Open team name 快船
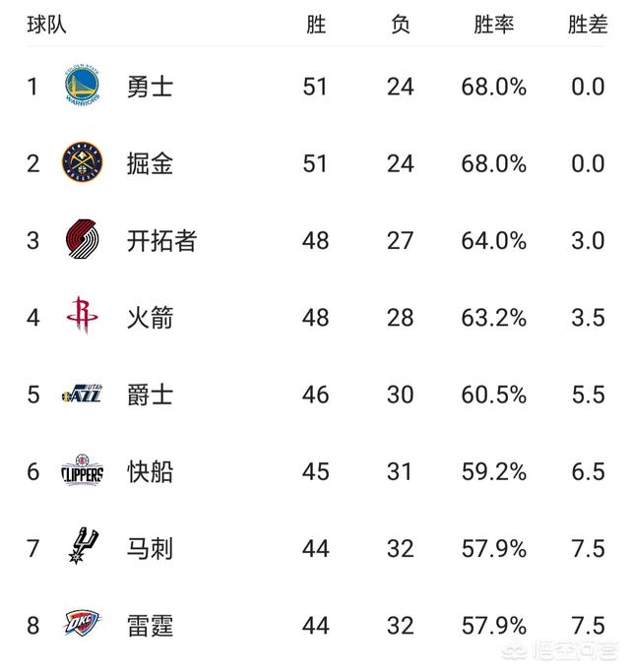The height and width of the screenshot is (672, 630). 150,471
